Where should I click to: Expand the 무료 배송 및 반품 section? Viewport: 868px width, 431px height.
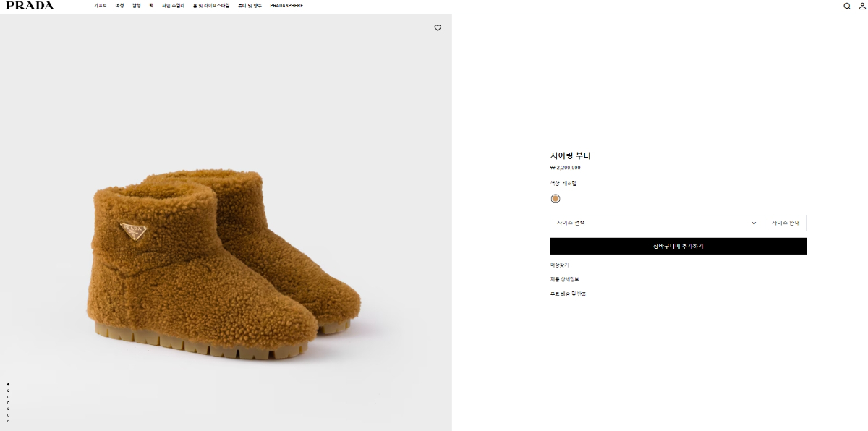pos(568,294)
